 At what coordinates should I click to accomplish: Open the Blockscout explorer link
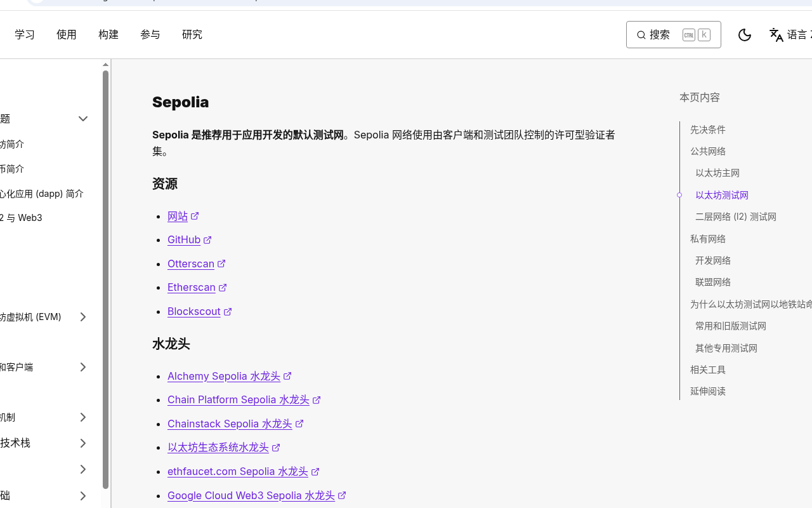coord(200,311)
